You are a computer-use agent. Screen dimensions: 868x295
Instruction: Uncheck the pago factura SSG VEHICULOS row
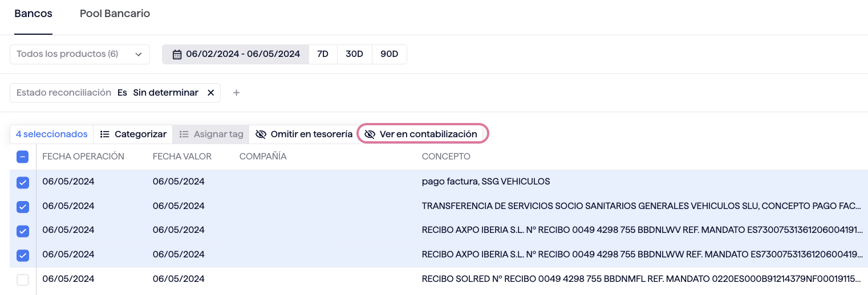(x=23, y=182)
